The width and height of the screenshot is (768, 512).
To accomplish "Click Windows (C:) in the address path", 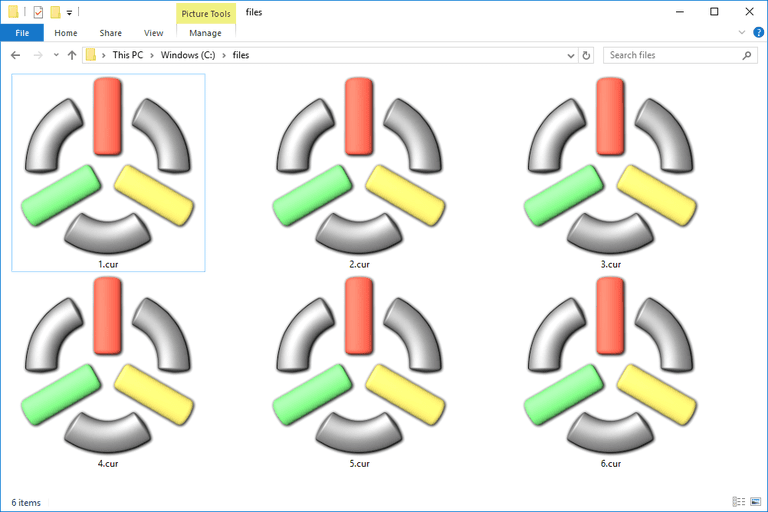I will coord(188,55).
